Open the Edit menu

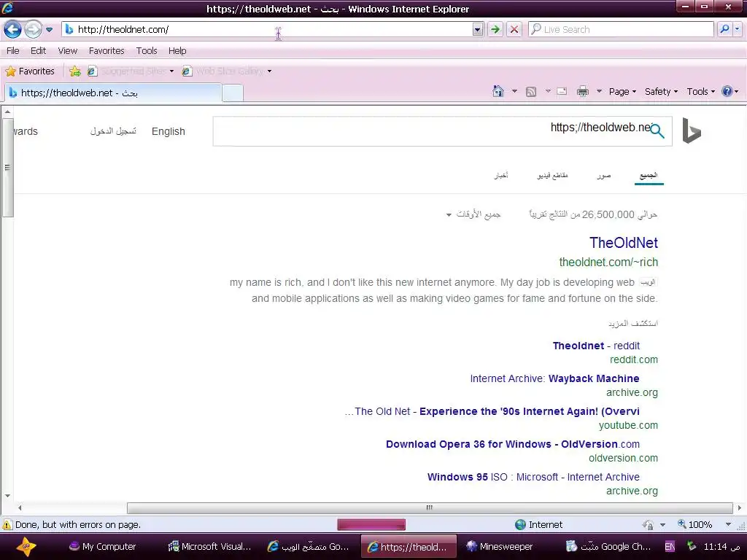click(x=38, y=51)
